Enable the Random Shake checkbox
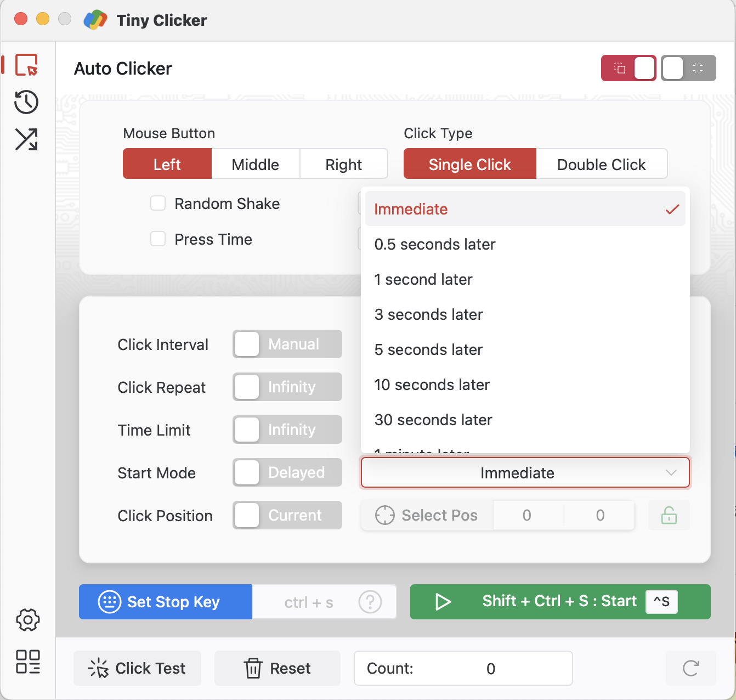This screenshot has height=700, width=736. tap(158, 204)
